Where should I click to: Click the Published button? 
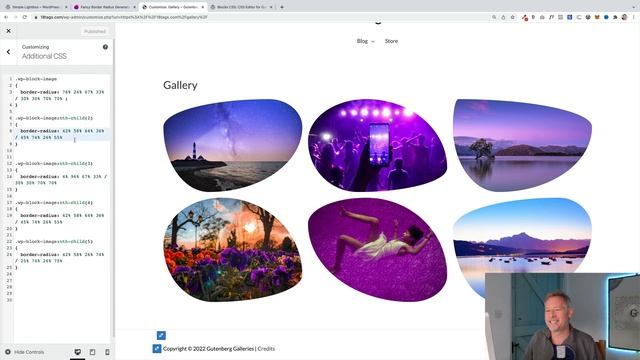(x=95, y=31)
